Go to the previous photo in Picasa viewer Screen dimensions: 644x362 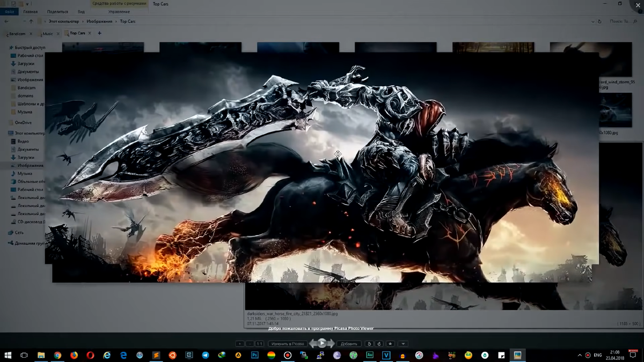tap(313, 344)
